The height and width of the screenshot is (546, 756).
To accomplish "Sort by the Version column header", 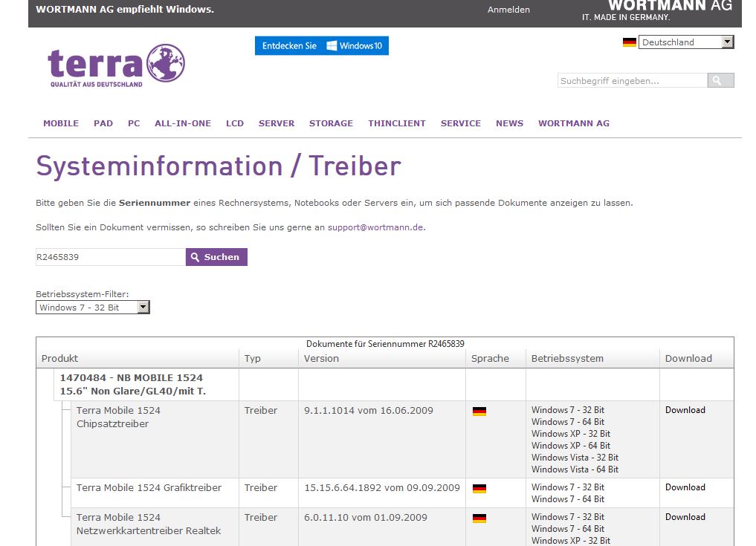I will point(321,359).
